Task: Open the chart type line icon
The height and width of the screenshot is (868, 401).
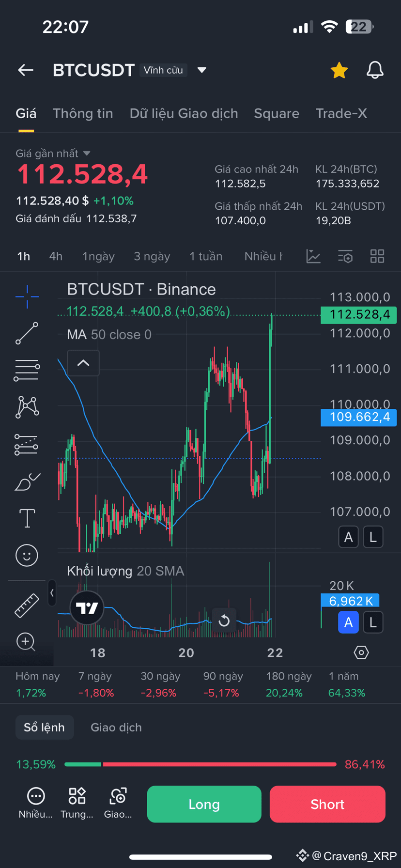Action: [313, 256]
